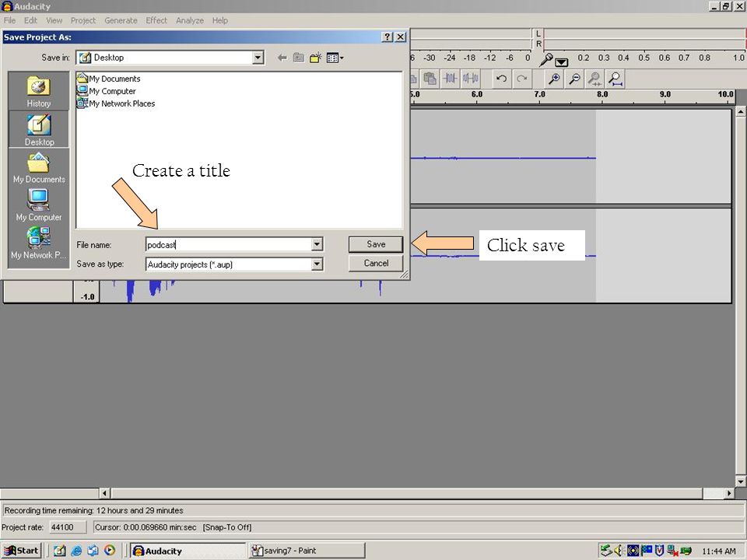Viewport: 747px width, 560px height.
Task: Create a new folder in the dialog
Action: pyautogui.click(x=315, y=58)
